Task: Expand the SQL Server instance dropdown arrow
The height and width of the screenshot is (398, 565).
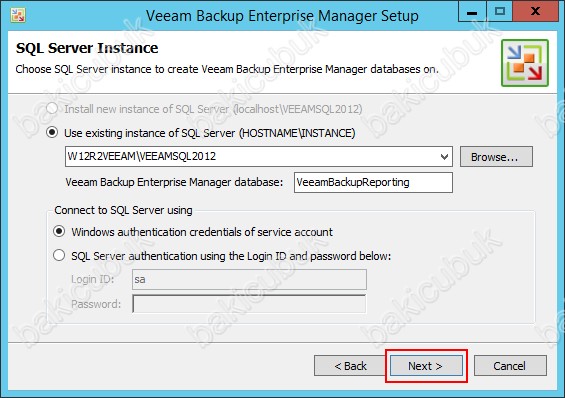Action: pyautogui.click(x=444, y=157)
